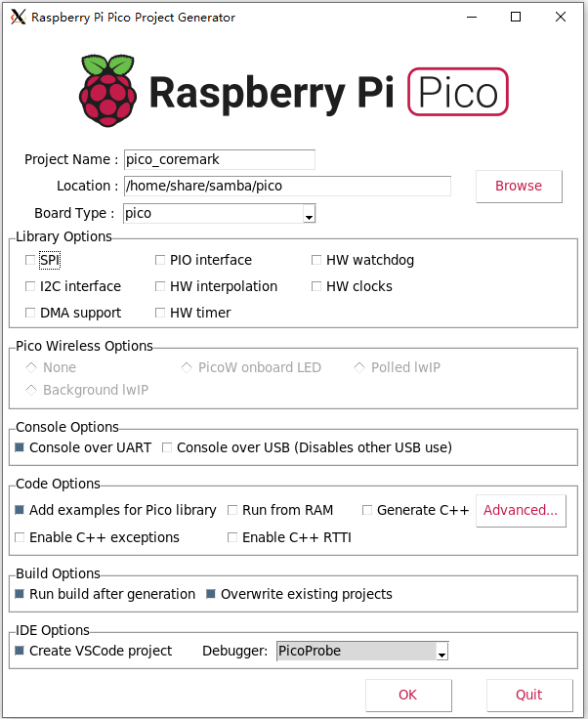Enable Console over USB option

tap(167, 447)
